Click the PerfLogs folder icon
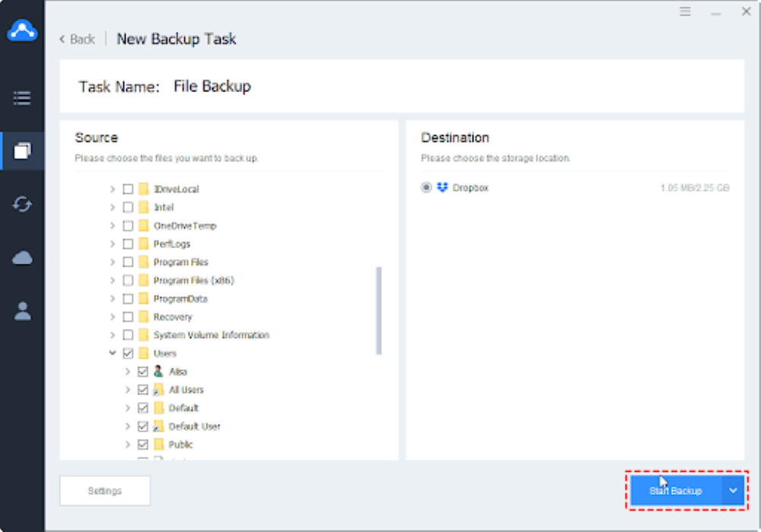The image size is (761, 532). point(144,244)
